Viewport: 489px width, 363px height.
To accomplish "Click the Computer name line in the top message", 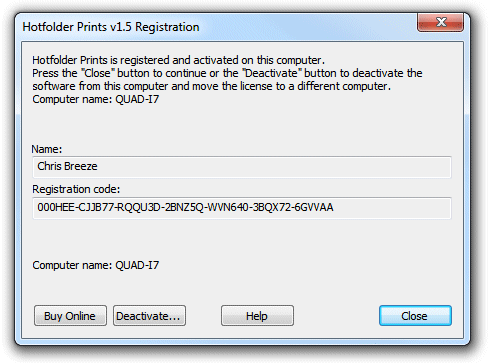I will [95, 99].
